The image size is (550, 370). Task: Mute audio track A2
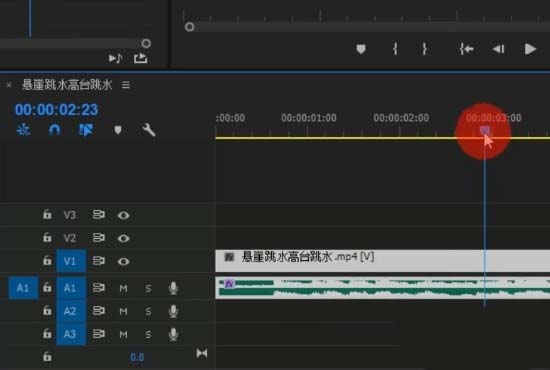123,311
